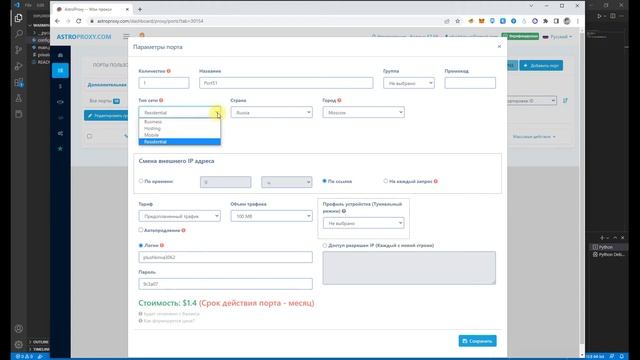Select Доступ разрешен IP radio button
The width and height of the screenshot is (640, 360).
point(325,245)
